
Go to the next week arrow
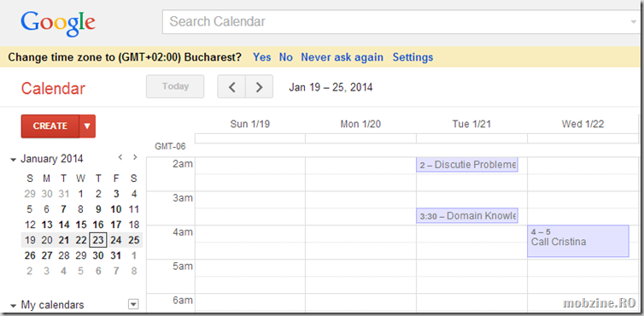click(x=259, y=86)
